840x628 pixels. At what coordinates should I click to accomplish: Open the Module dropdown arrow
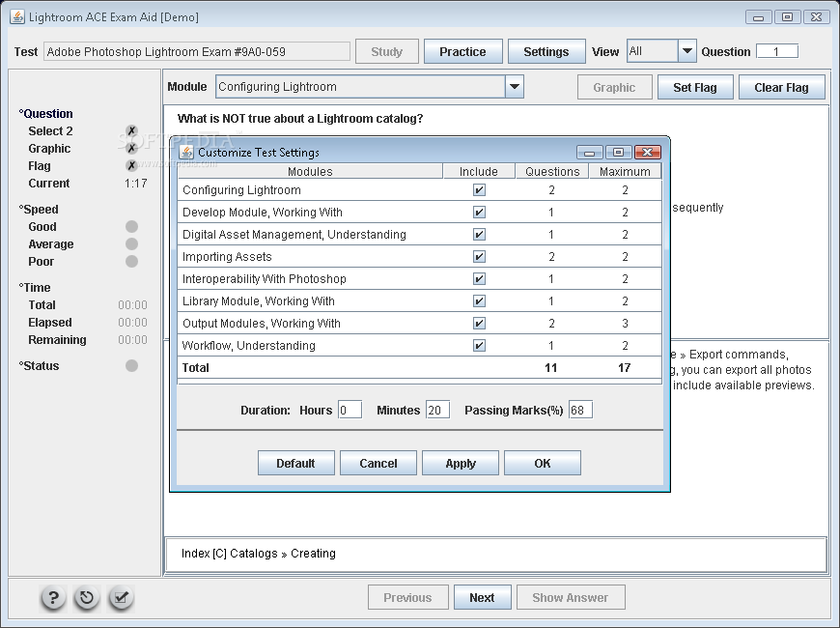click(515, 86)
